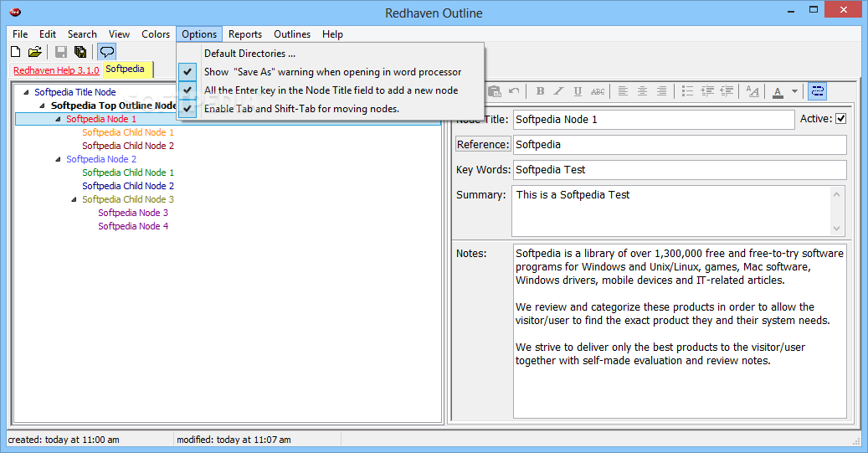Open the View menu

pyautogui.click(x=119, y=34)
